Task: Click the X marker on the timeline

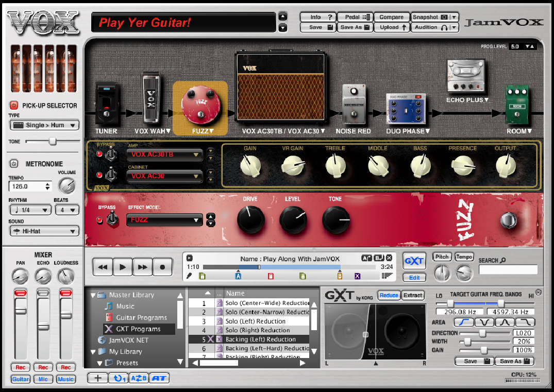Action: (358, 276)
